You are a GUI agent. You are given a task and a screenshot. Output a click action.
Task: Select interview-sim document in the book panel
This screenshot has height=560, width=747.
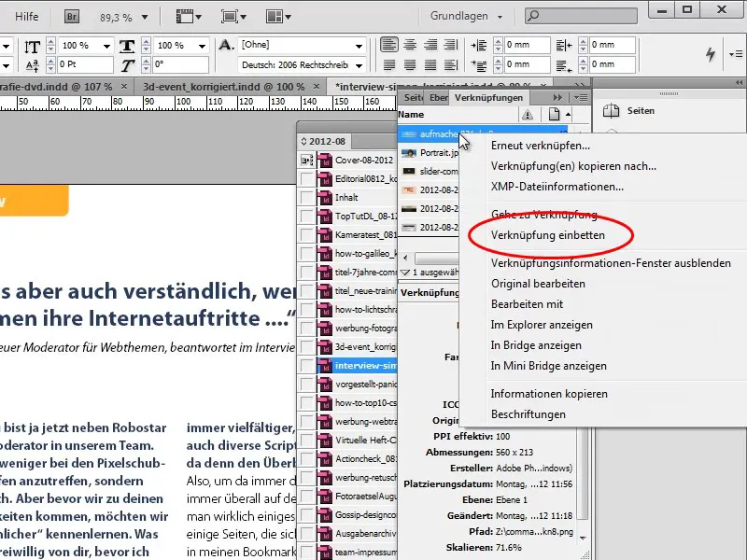pos(356,366)
